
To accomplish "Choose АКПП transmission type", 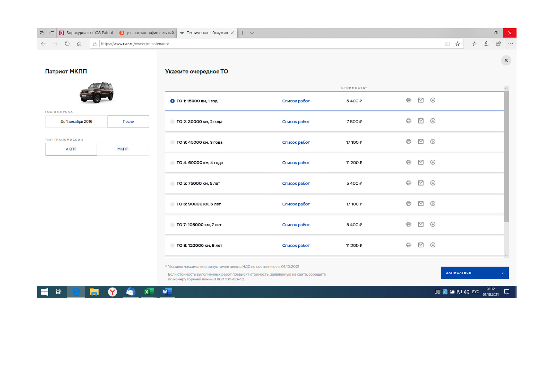I will pos(71,149).
